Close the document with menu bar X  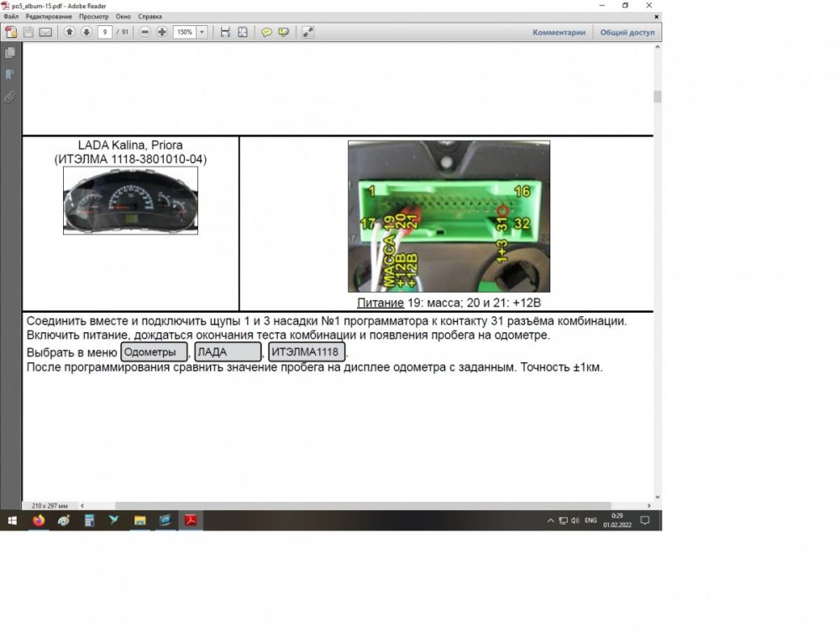(656, 17)
